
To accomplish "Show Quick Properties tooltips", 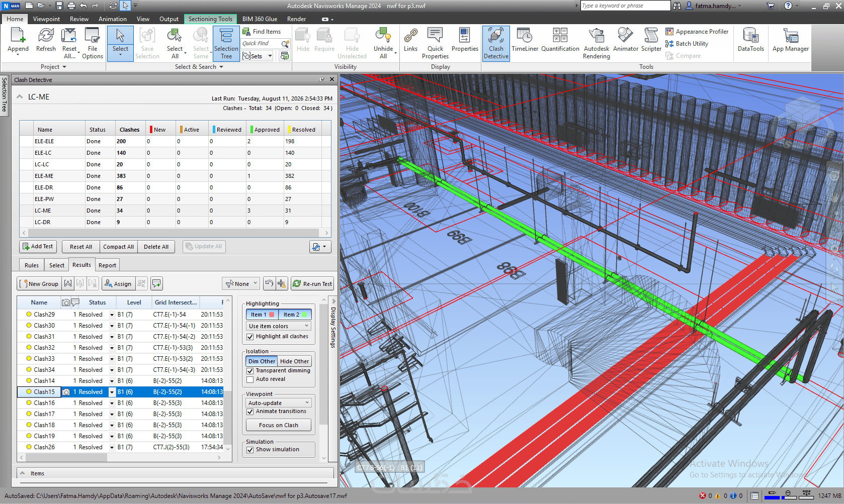I will (x=435, y=44).
